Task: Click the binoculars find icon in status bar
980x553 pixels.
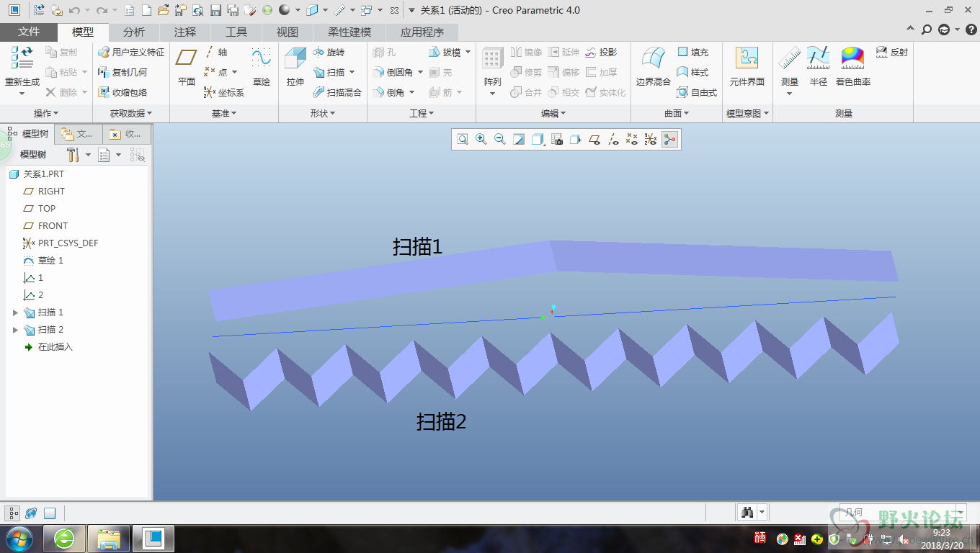Action: click(747, 513)
